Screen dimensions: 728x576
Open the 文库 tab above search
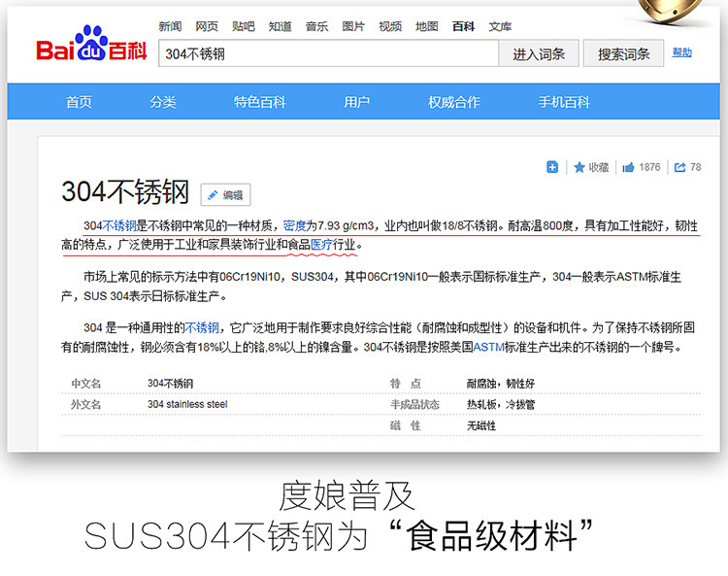pos(500,26)
